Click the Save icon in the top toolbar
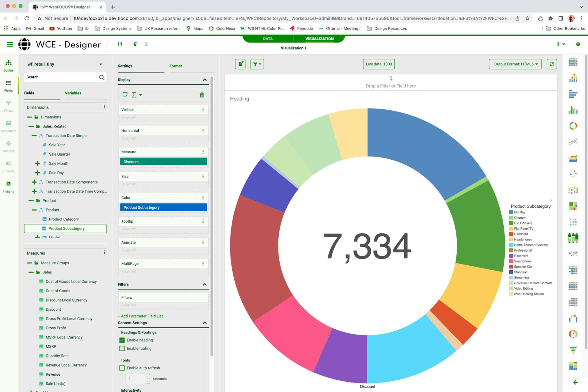 (x=120, y=45)
